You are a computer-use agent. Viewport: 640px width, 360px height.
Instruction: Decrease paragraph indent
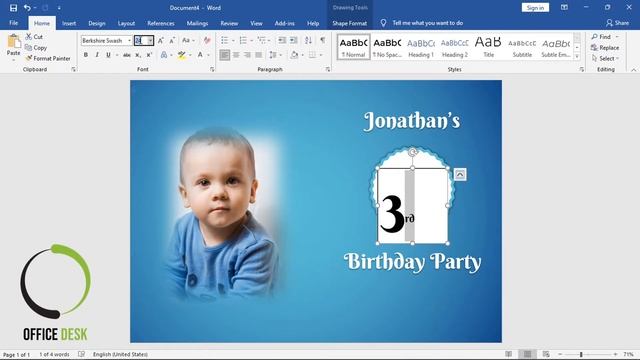pyautogui.click(x=282, y=40)
